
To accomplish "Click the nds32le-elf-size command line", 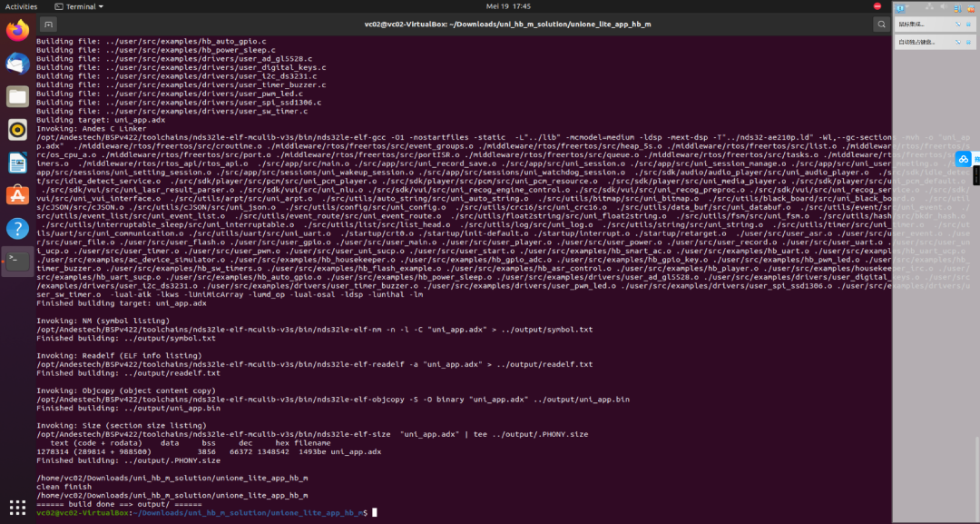I will point(312,435).
